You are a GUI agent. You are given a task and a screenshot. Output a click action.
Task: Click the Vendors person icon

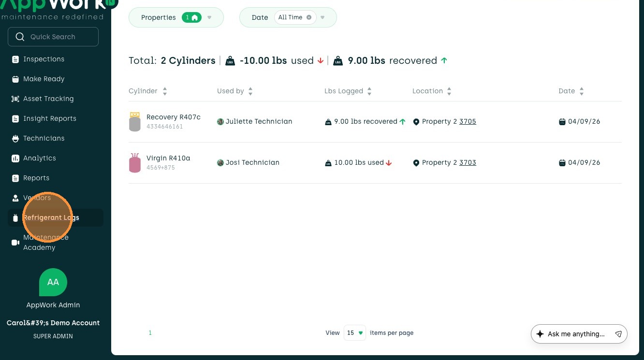pyautogui.click(x=15, y=198)
